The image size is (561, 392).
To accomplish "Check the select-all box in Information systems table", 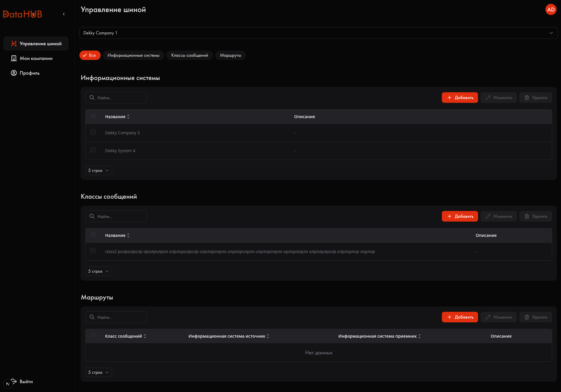I will point(93,116).
